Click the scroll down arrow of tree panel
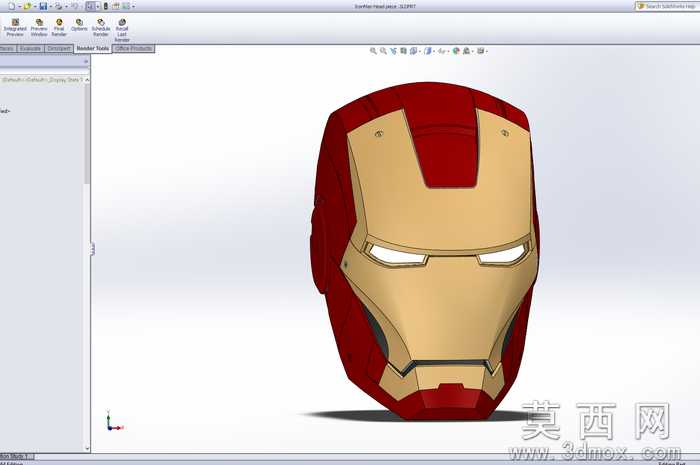The height and width of the screenshot is (465, 700). (87, 448)
